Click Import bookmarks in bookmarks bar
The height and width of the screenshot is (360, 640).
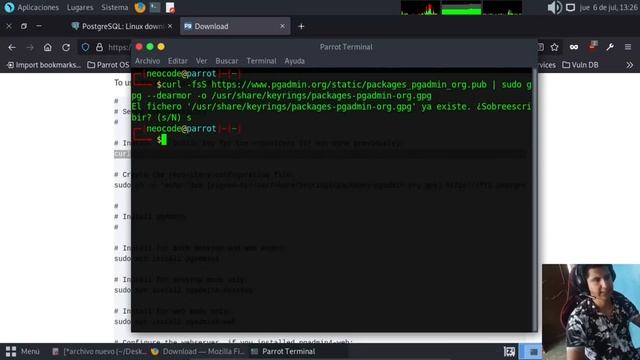coord(44,65)
